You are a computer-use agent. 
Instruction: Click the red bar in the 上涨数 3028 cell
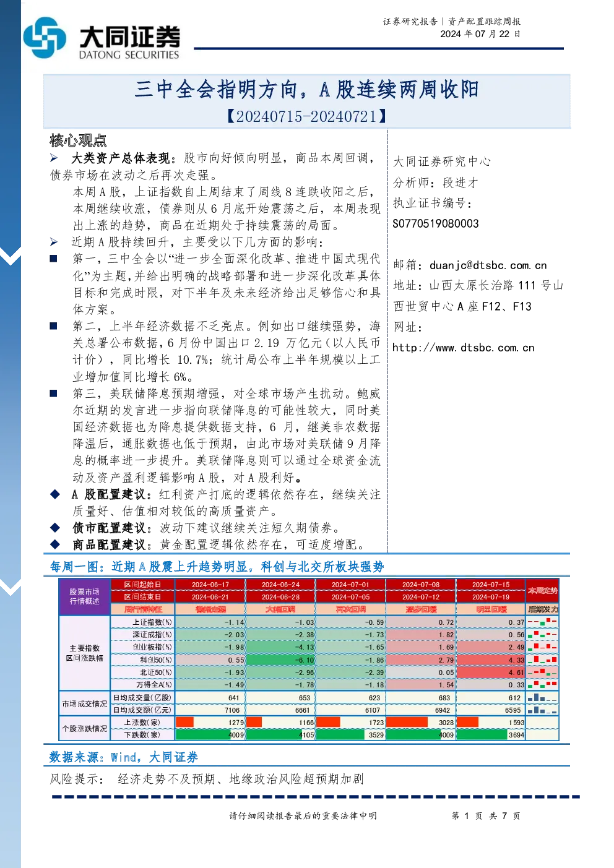[407, 723]
